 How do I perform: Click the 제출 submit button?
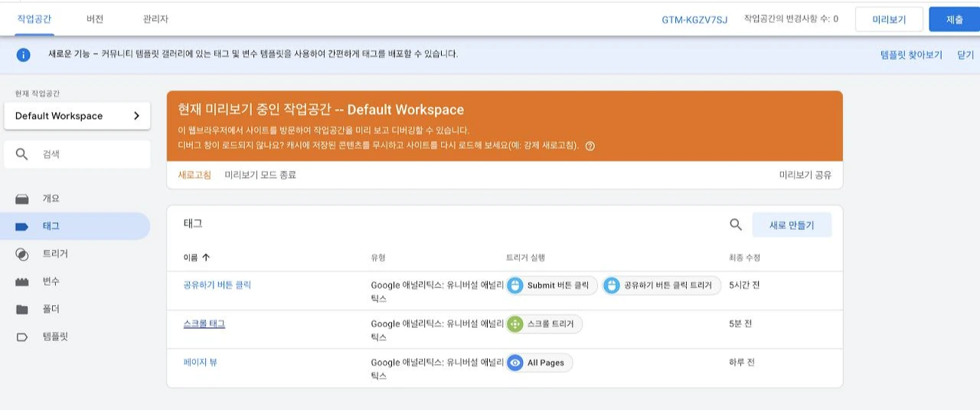(954, 20)
